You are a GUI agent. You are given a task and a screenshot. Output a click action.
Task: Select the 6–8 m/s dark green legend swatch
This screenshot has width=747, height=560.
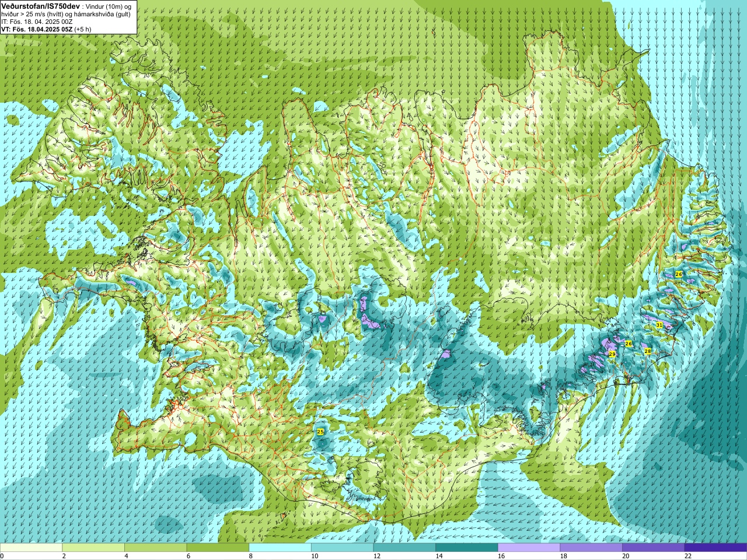pos(218,548)
